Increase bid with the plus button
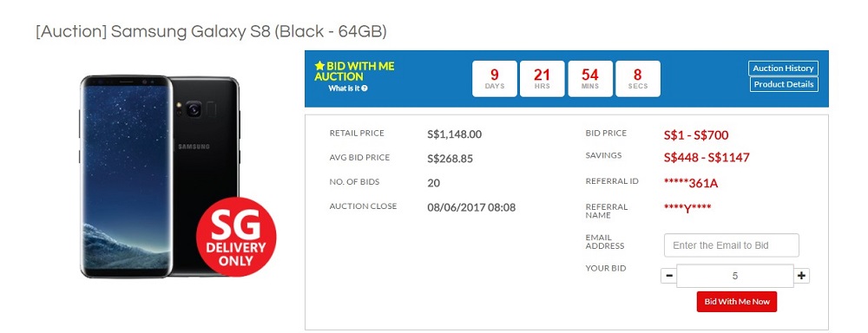This screenshot has width=868, height=333. click(x=801, y=276)
